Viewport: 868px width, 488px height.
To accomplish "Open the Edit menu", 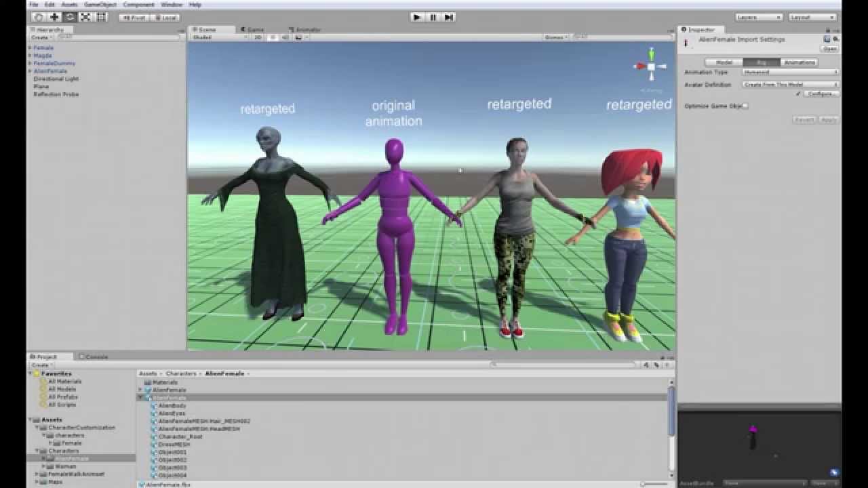I will (x=50, y=4).
